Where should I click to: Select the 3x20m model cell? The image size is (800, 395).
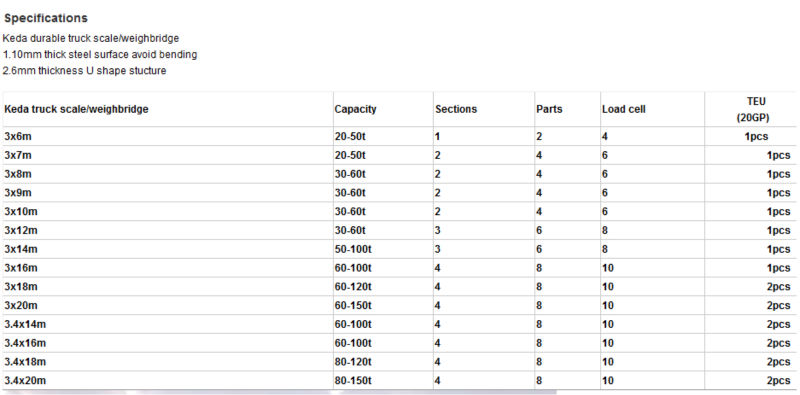click(21, 305)
